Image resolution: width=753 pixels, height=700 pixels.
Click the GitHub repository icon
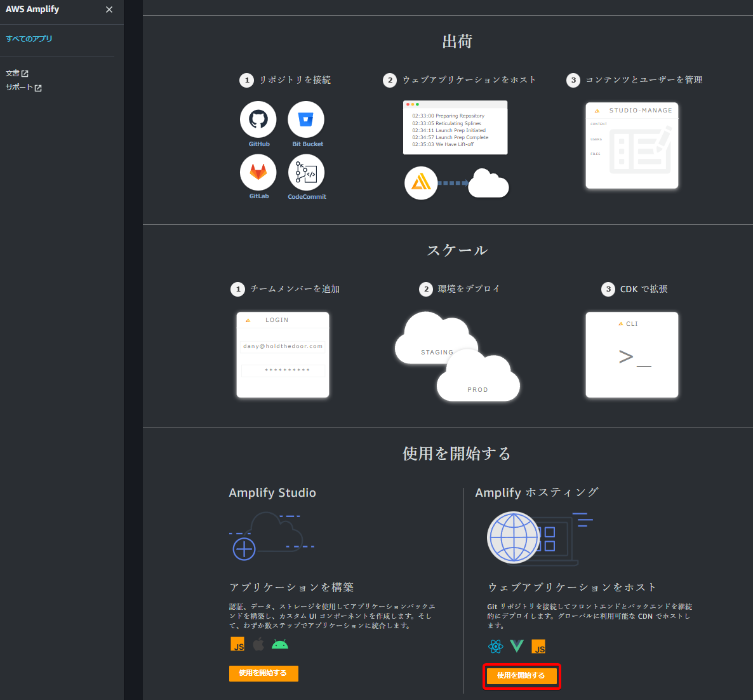(258, 119)
